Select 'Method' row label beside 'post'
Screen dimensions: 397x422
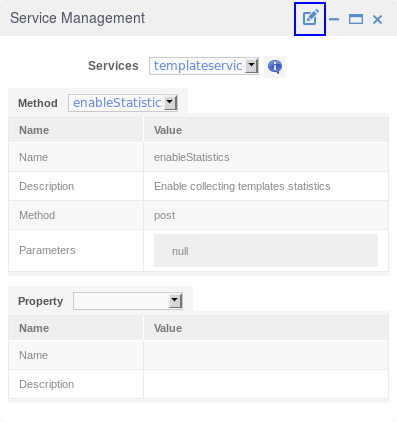[37, 215]
